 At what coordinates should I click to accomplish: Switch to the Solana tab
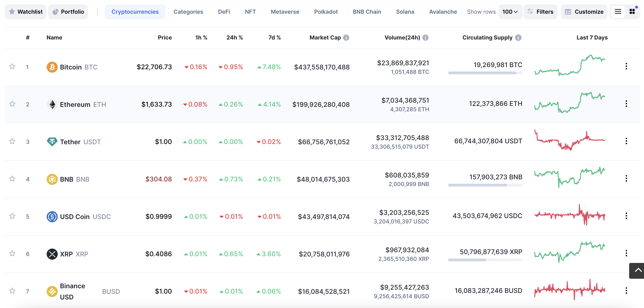(405, 12)
